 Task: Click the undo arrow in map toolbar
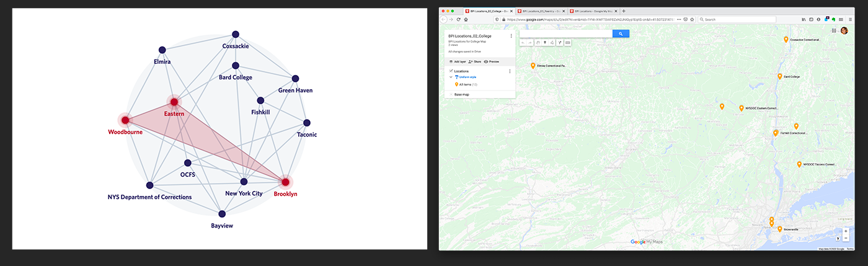523,43
